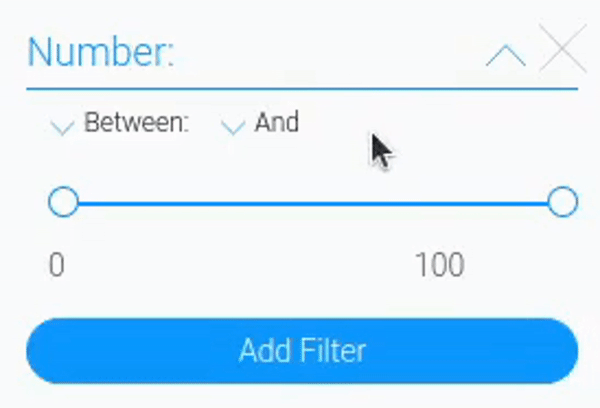Close the Number filter with the X icon
The width and height of the screenshot is (600, 408).
click(x=562, y=50)
